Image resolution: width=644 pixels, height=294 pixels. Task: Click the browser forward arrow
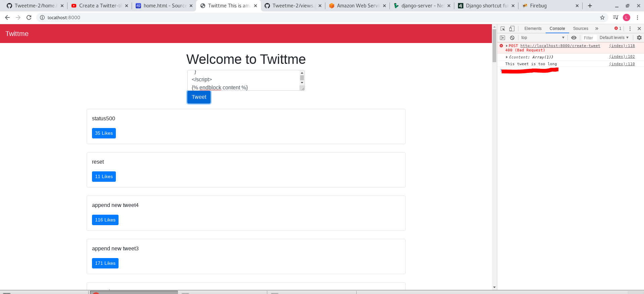(x=18, y=17)
